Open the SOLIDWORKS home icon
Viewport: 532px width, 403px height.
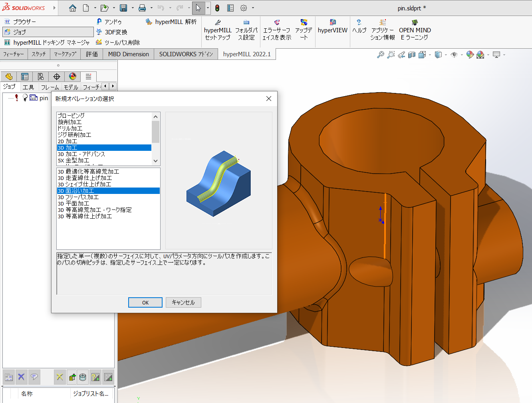pos(72,8)
